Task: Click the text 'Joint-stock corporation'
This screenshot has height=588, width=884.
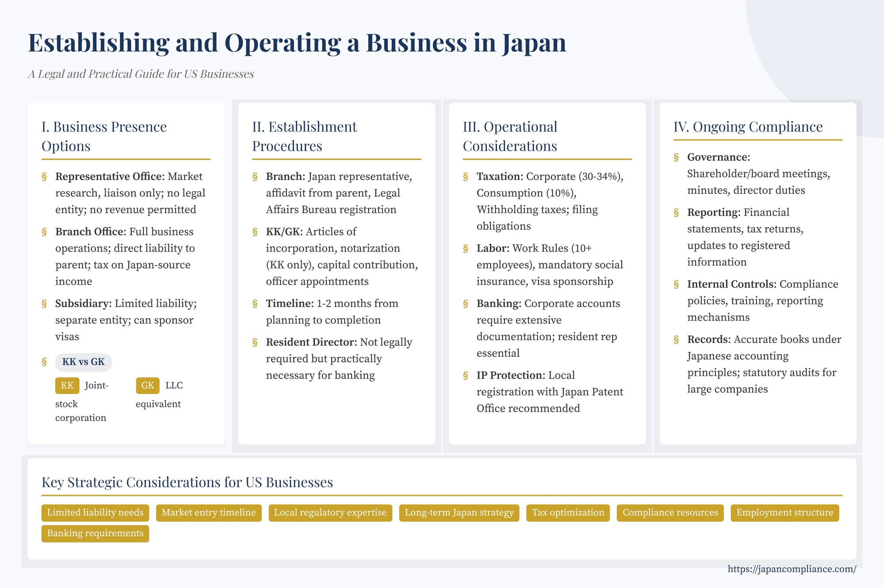Action: [82, 402]
